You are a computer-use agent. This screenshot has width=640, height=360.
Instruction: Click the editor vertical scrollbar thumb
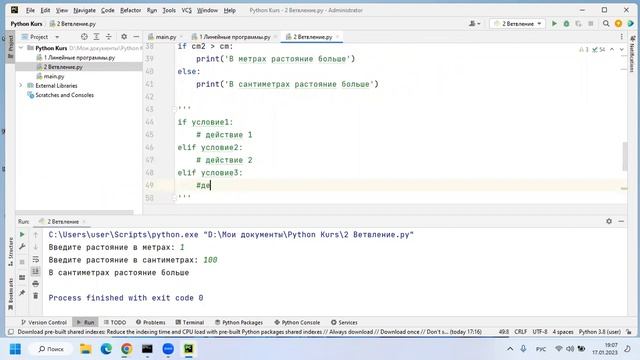625,156
